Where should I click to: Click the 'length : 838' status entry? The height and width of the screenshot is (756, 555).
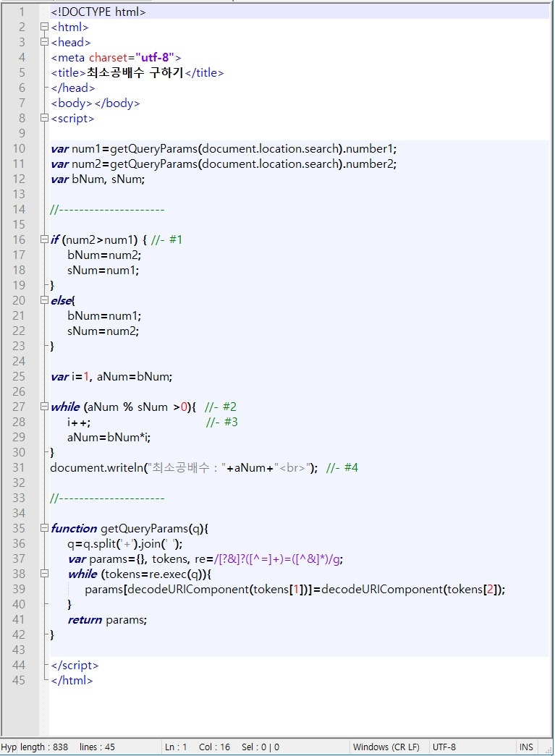click(x=44, y=747)
